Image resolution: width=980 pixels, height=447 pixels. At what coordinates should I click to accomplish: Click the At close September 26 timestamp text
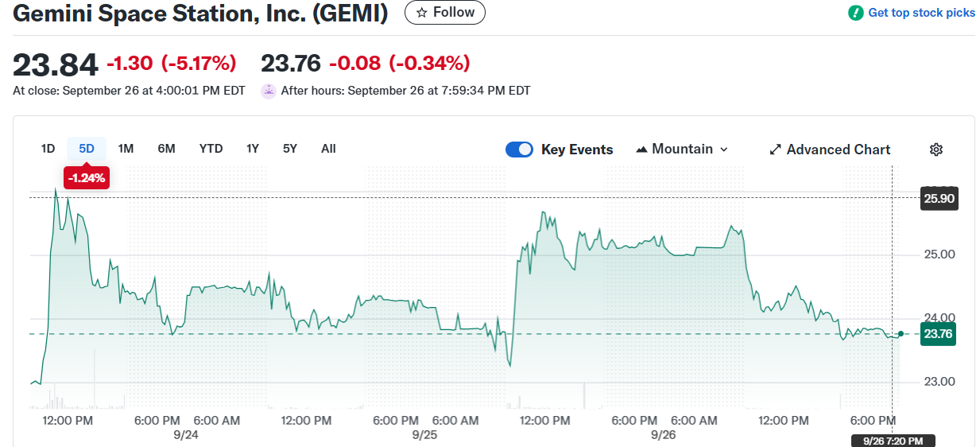(129, 91)
